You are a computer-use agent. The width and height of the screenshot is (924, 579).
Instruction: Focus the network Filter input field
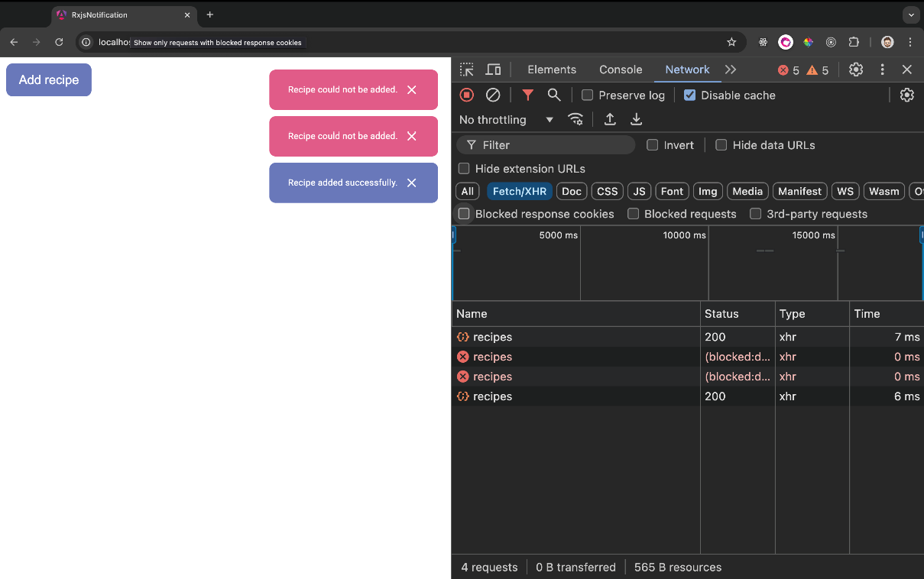point(546,144)
